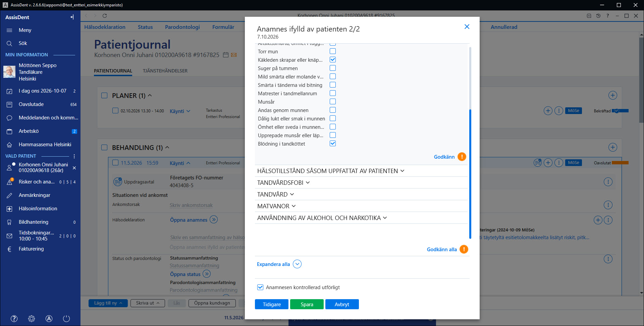
Task: Click the help question mark icon in sidebar
Action: pyautogui.click(x=14, y=319)
